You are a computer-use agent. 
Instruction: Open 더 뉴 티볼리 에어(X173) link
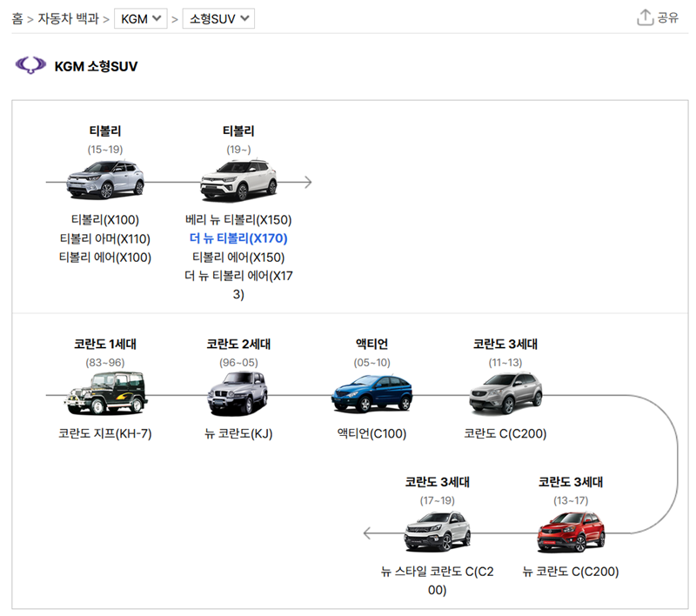click(x=238, y=285)
